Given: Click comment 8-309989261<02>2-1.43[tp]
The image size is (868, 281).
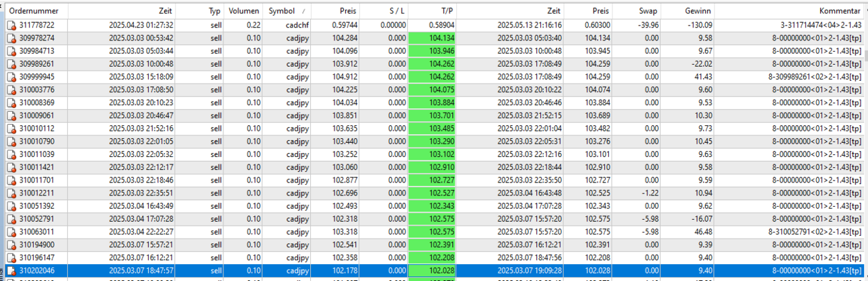Looking at the screenshot, I should [815, 77].
